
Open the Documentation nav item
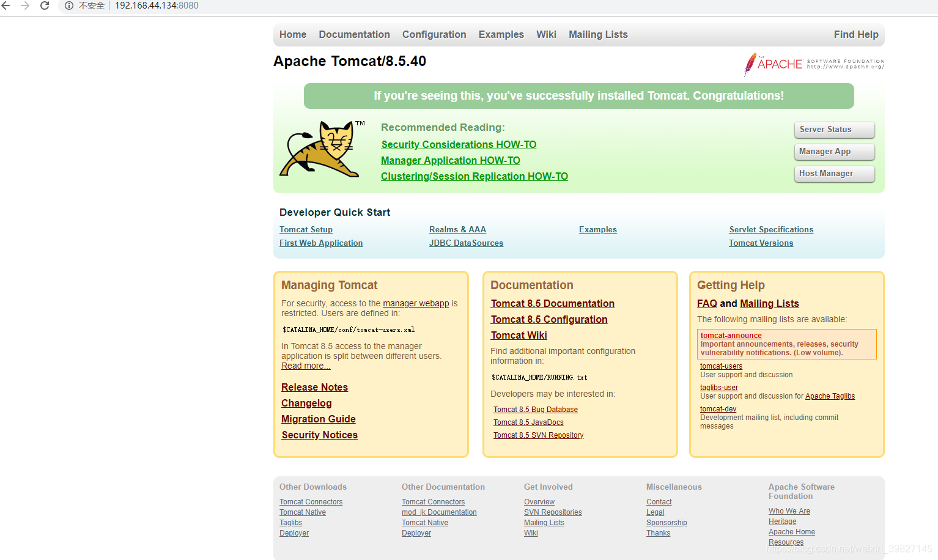tap(354, 35)
